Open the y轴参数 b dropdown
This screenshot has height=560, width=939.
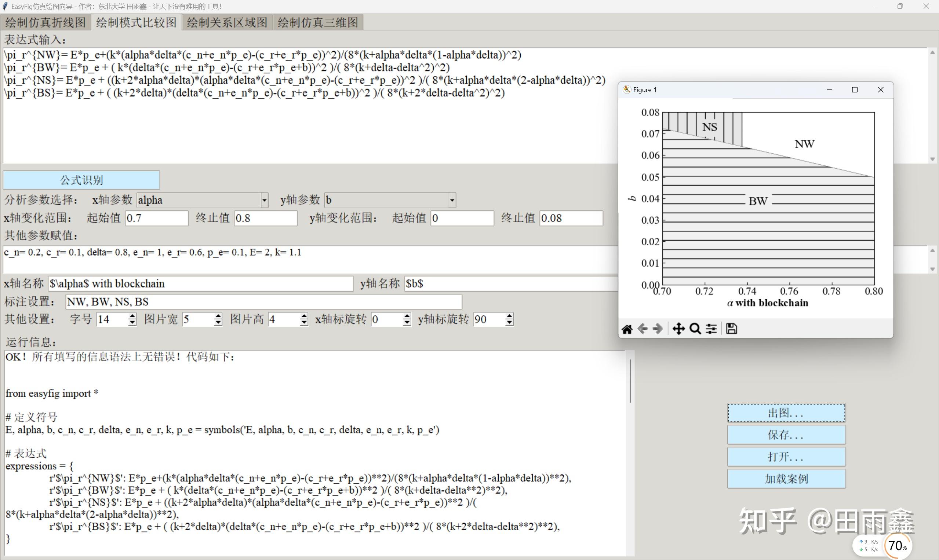pyautogui.click(x=452, y=200)
